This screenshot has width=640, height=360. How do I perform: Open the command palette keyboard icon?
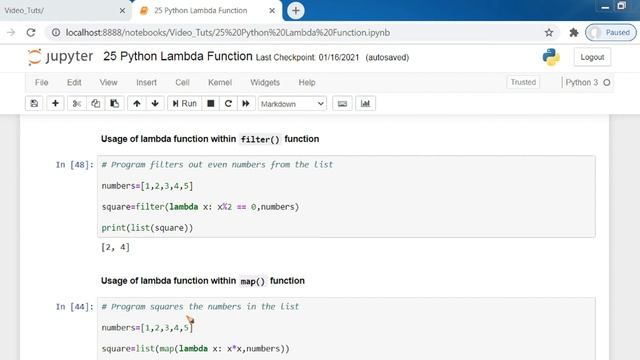pyautogui.click(x=342, y=104)
